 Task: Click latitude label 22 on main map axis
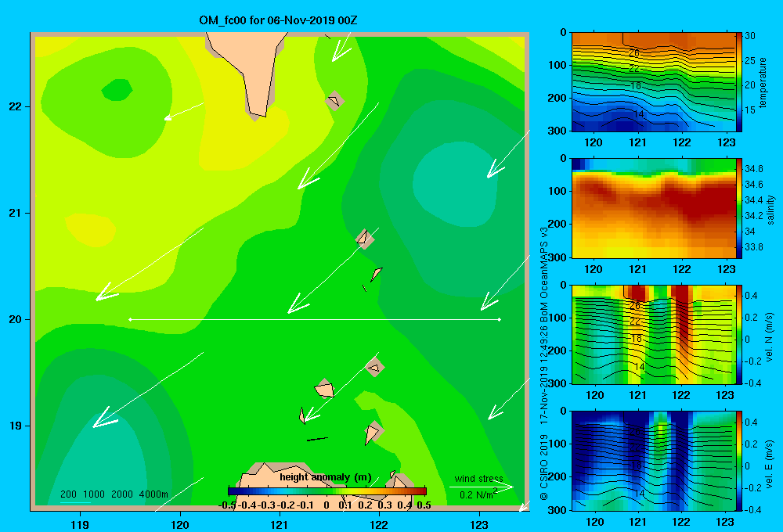coord(16,106)
